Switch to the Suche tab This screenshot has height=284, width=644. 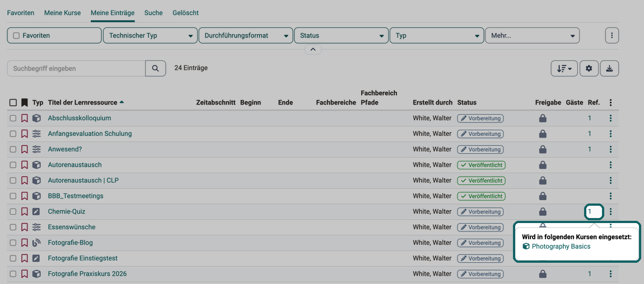tap(153, 13)
